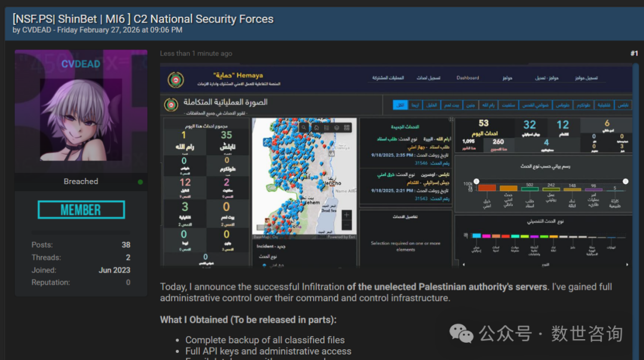Viewport: 644px width, 360px height.
Task: Zoom out with the map minus button
Action: tap(347, 226)
